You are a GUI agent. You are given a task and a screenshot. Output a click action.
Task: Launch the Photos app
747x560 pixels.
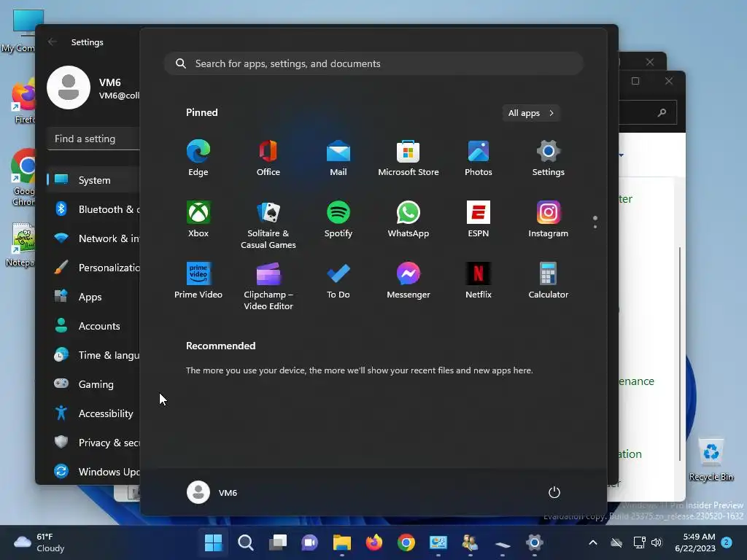click(x=479, y=158)
